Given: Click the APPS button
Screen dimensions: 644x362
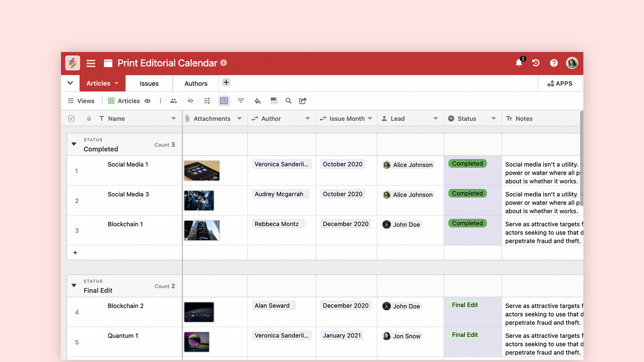Looking at the screenshot, I should [x=560, y=84].
